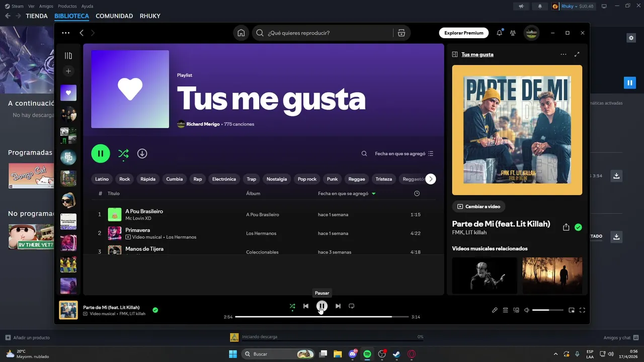Open Spotify user profile avatar
The height and width of the screenshot is (362, 644).
[531, 33]
